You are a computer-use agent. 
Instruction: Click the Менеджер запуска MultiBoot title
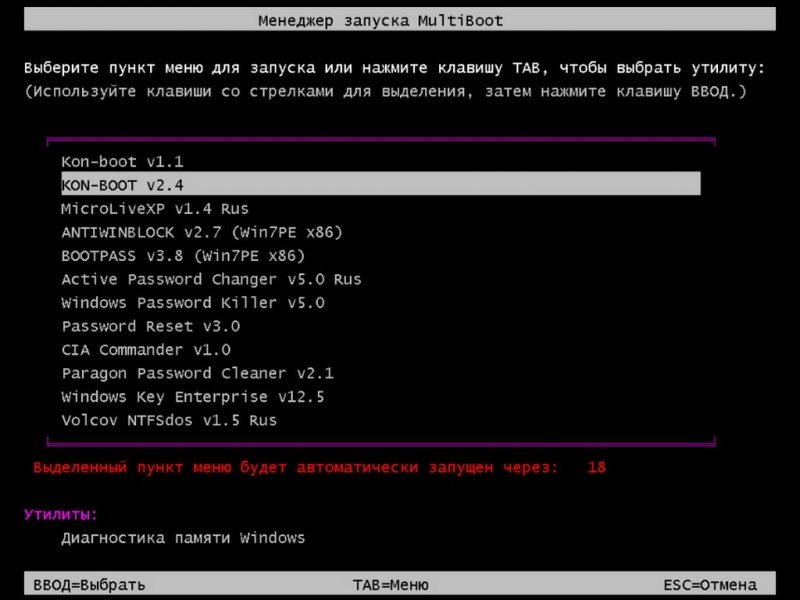(x=381, y=21)
